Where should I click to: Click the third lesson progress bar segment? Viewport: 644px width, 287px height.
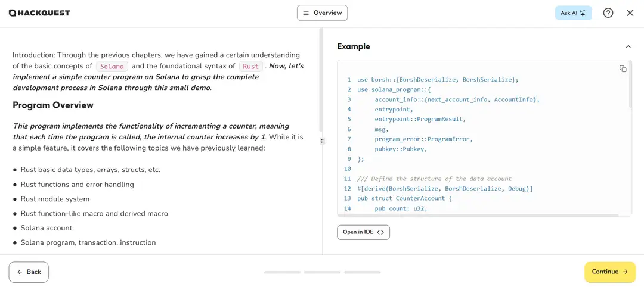363,272
